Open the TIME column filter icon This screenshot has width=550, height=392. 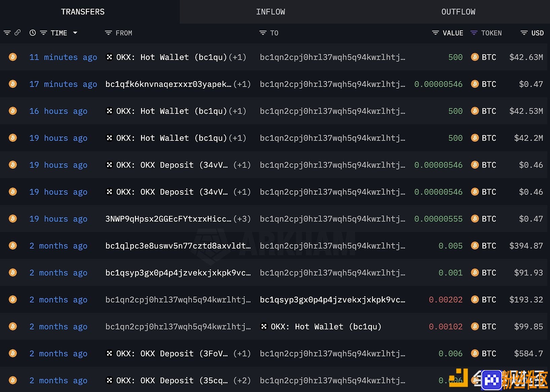pos(43,33)
